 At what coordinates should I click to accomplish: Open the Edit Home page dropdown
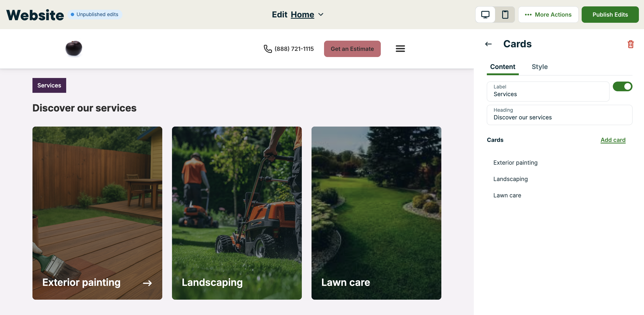click(298, 15)
